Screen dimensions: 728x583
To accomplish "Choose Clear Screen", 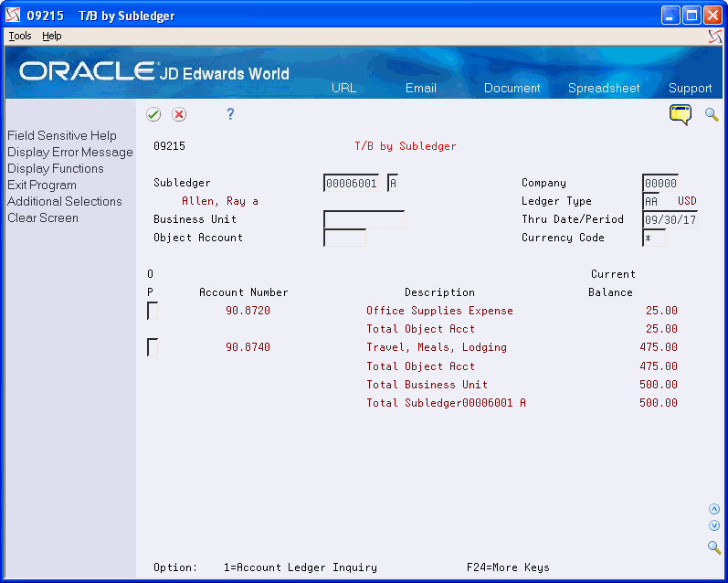I will pyautogui.click(x=43, y=217).
